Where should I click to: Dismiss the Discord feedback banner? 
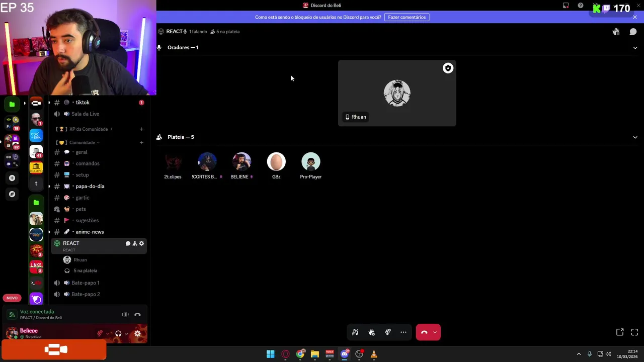[635, 17]
